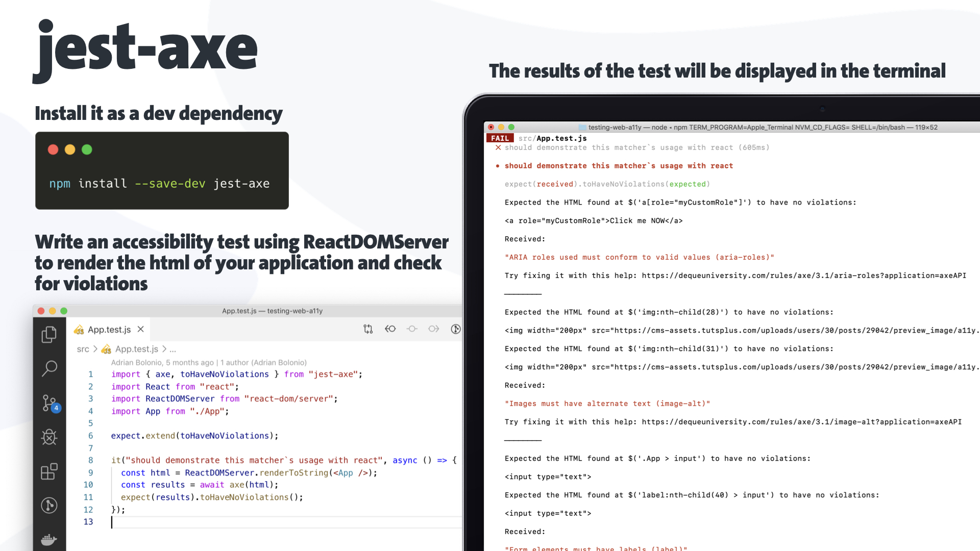Go to previous change arrow icon
Image resolution: width=980 pixels, height=551 pixels.
click(390, 329)
